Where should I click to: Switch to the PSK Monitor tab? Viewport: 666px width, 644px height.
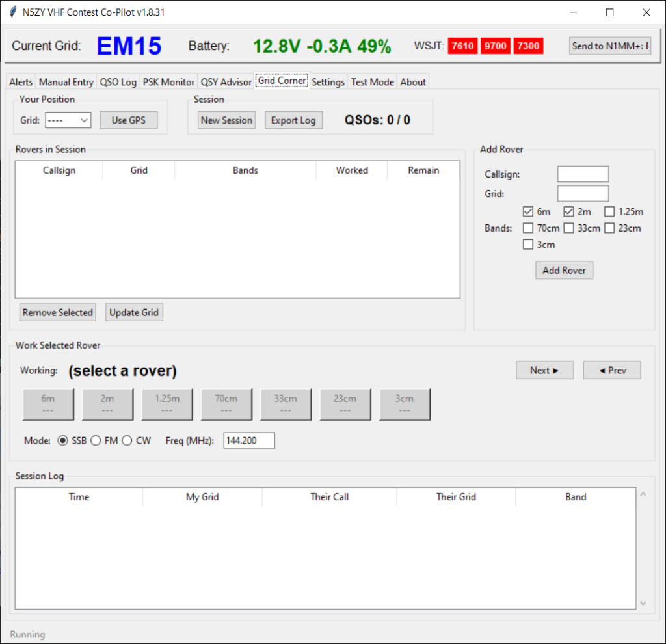tap(168, 82)
